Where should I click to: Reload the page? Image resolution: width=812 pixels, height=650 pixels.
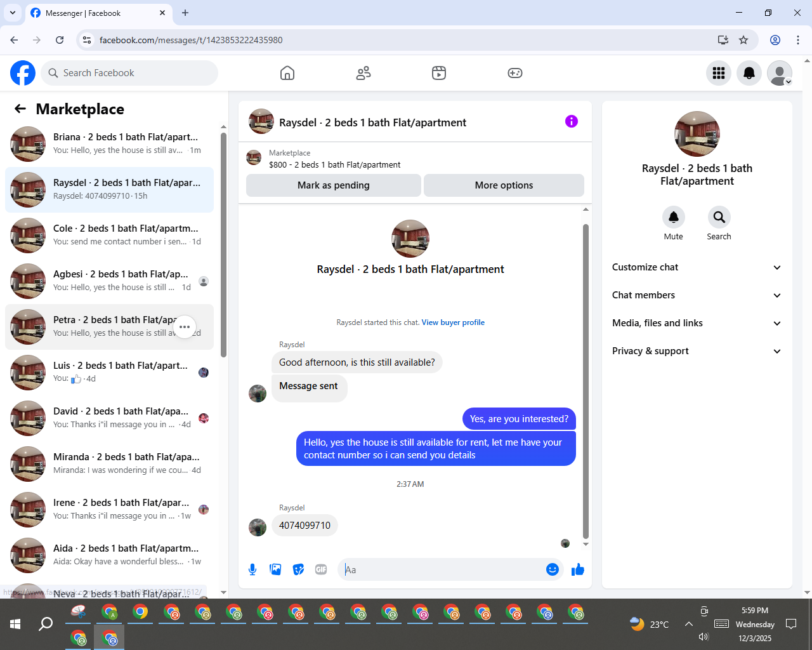(x=60, y=40)
